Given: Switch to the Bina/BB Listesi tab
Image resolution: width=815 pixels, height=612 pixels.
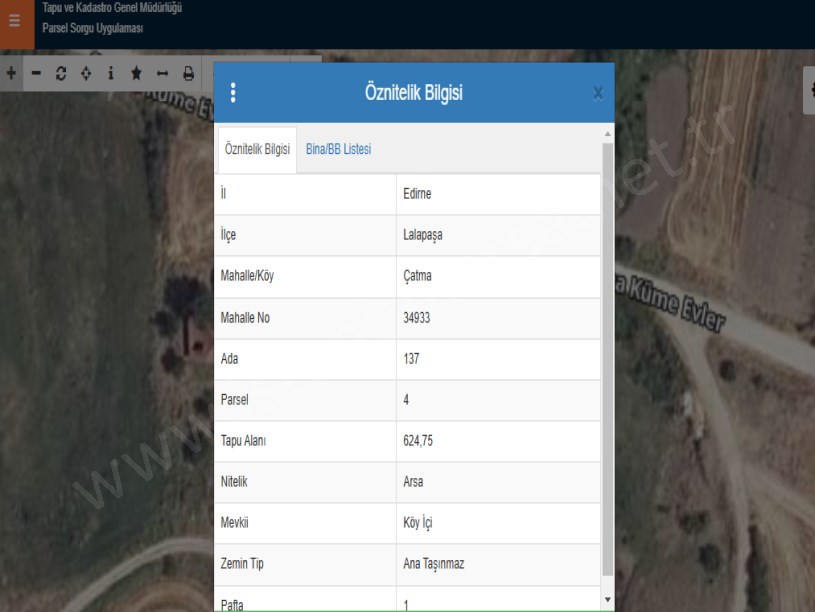Looking at the screenshot, I should (x=338, y=149).
